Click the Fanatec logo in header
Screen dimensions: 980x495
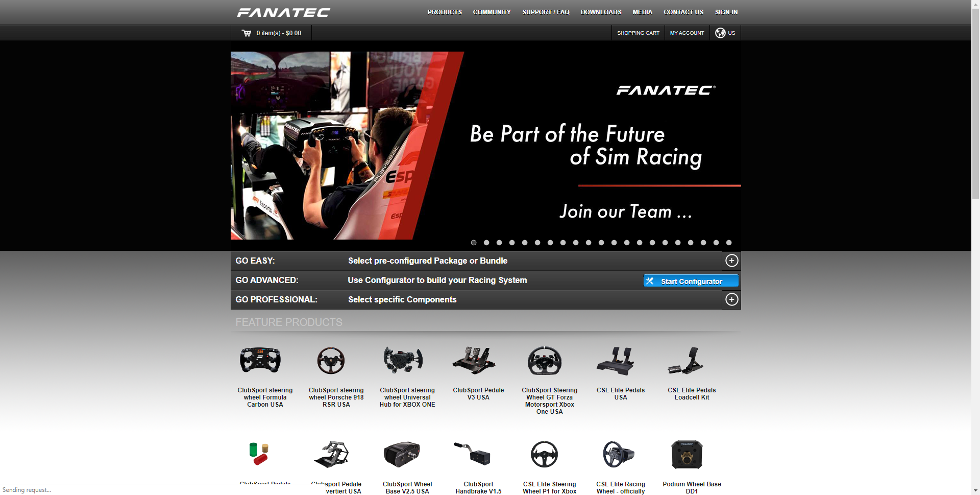tap(283, 12)
